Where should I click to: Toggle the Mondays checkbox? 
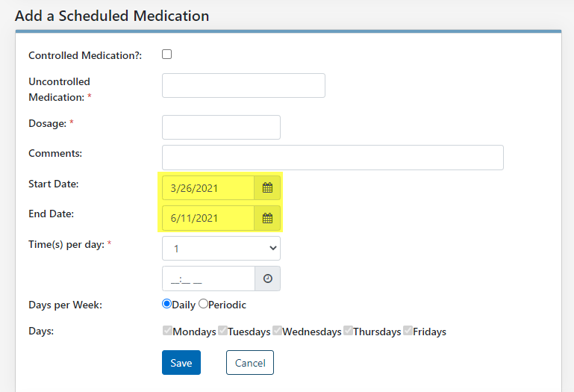(167, 331)
